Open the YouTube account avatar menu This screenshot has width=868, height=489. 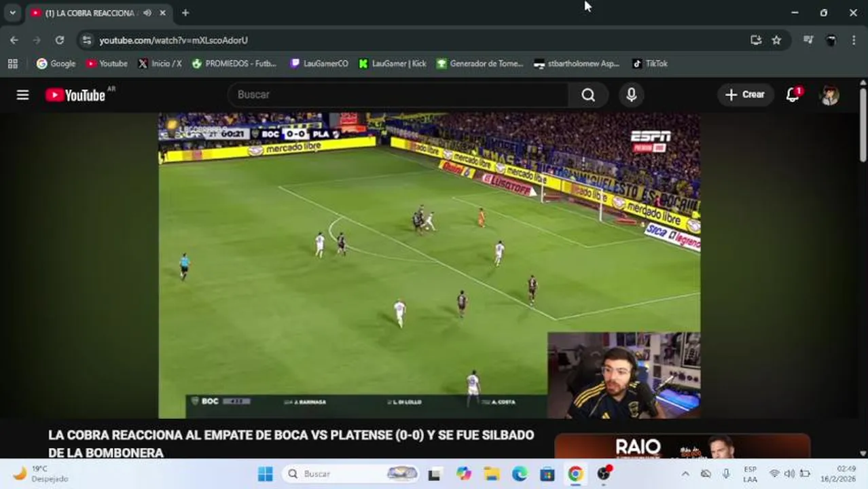pos(829,95)
